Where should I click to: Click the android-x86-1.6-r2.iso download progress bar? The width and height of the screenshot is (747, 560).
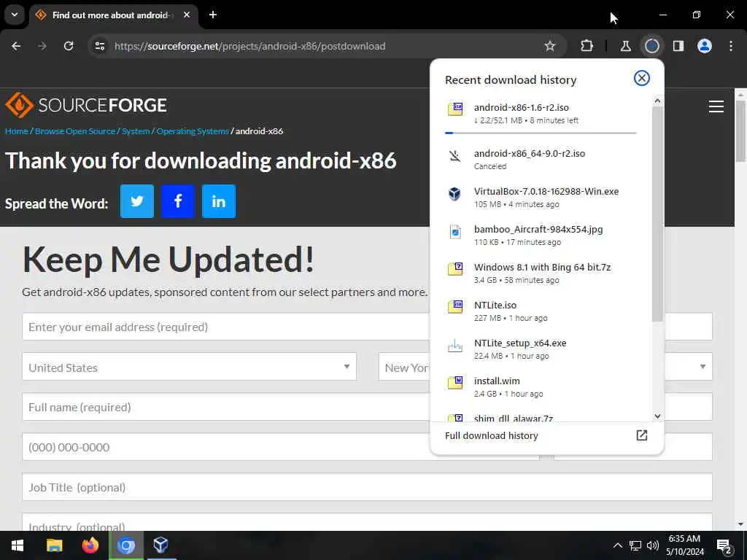click(x=541, y=133)
